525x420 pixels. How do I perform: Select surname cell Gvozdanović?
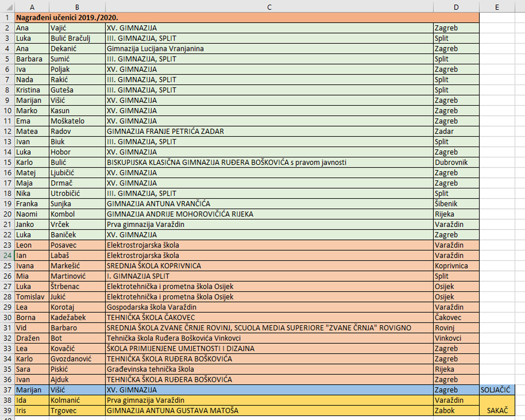point(71,359)
